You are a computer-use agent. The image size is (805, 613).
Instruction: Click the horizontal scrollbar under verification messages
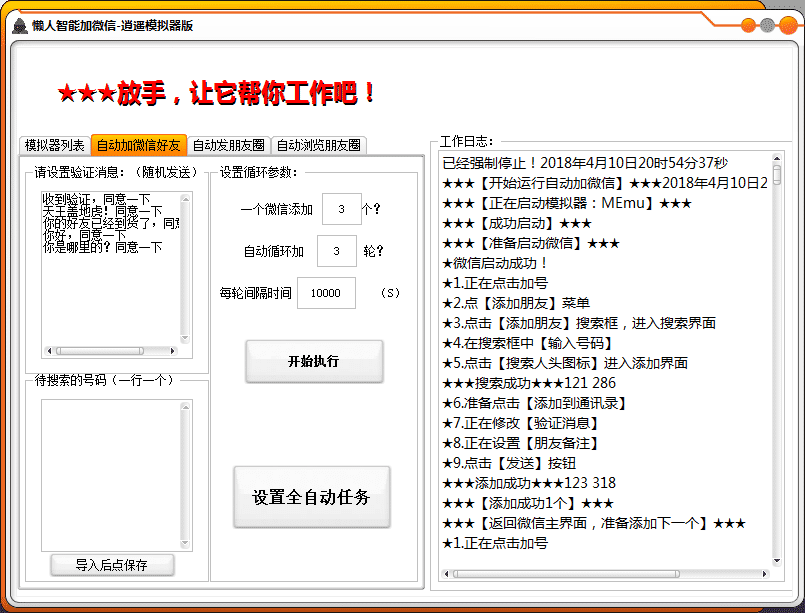105,348
